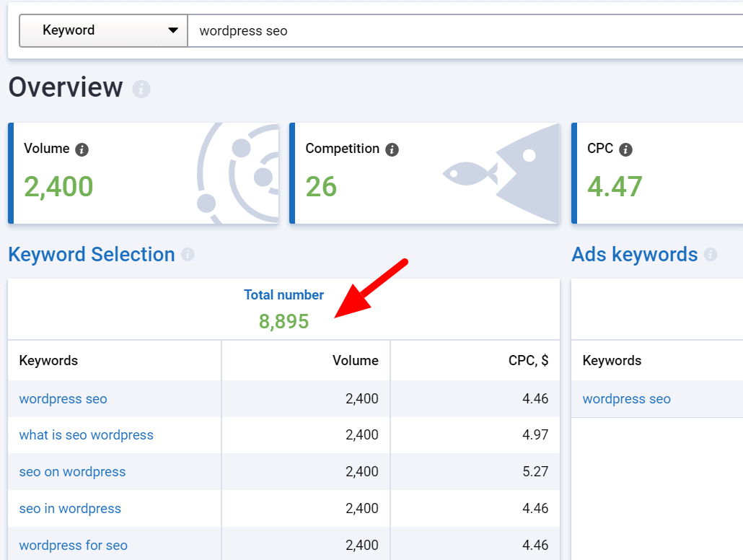743x560 pixels.
Task: Click Keywords header in Keyword Selection table
Action: (x=48, y=360)
